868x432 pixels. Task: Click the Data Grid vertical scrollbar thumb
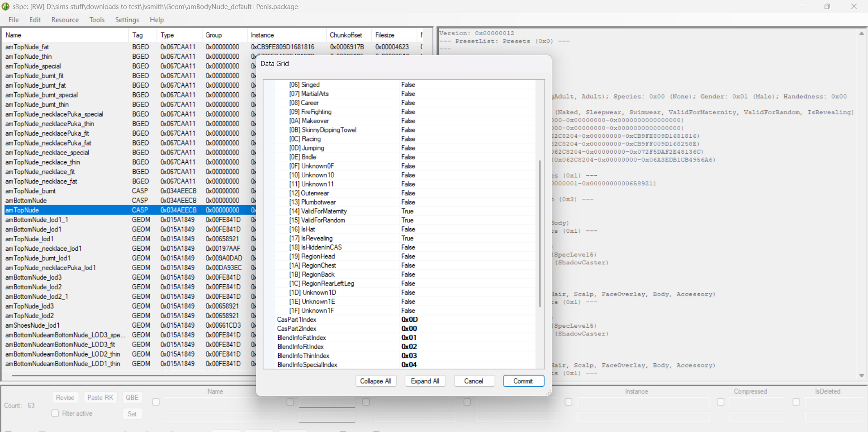point(540,234)
